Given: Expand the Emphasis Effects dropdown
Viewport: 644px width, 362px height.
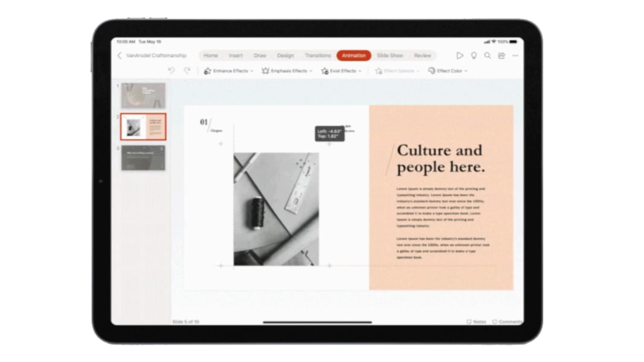Looking at the screenshot, I should click(x=287, y=71).
